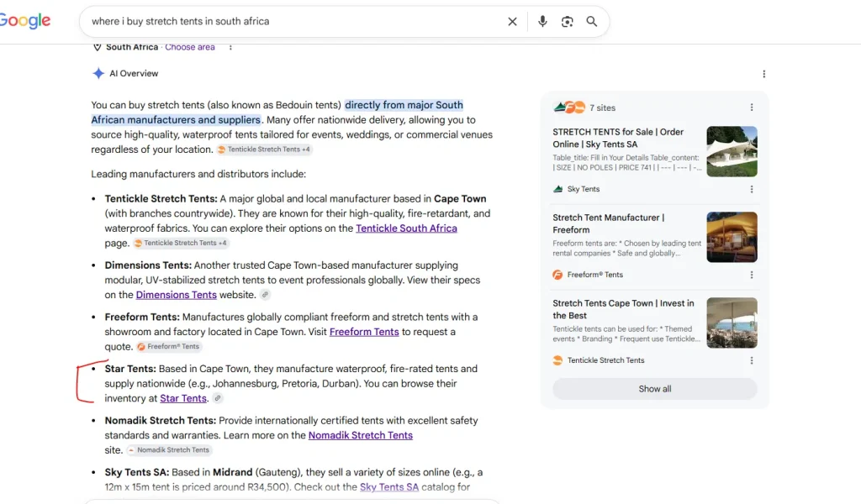The width and height of the screenshot is (861, 504).
Task: Open Google Lens image search icon
Action: click(x=567, y=21)
